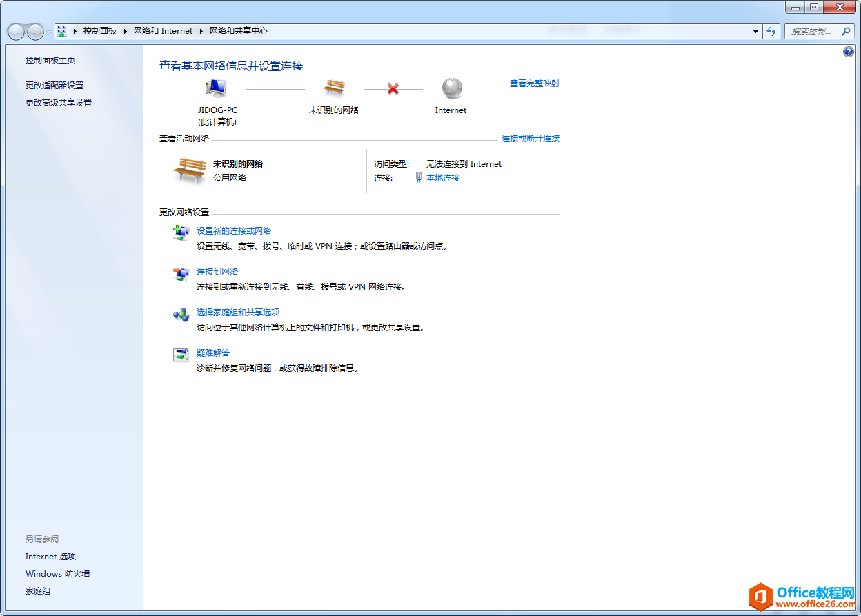The height and width of the screenshot is (616, 861).
Task: Expand the address bar history dropdown arrow
Action: pyautogui.click(x=755, y=31)
